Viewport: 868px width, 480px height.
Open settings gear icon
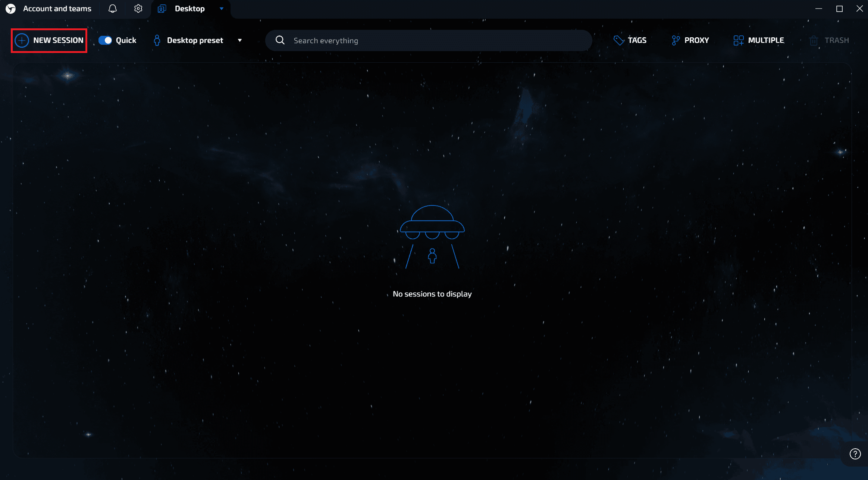(138, 9)
